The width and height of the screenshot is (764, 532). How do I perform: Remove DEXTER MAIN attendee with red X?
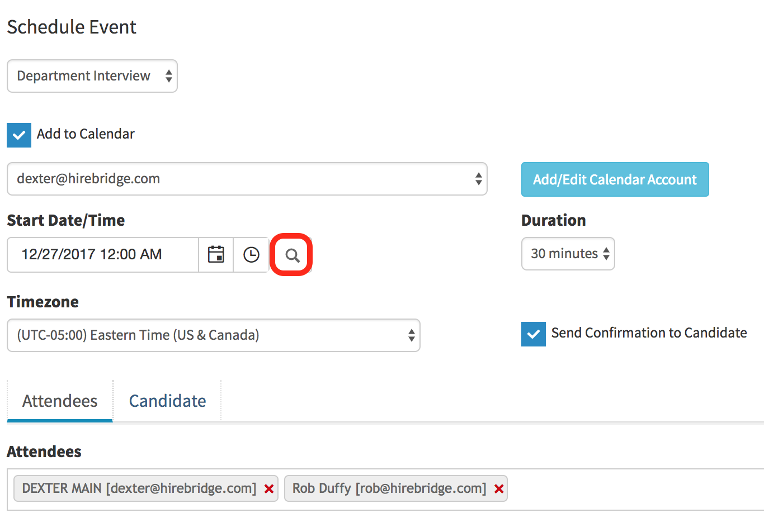269,489
